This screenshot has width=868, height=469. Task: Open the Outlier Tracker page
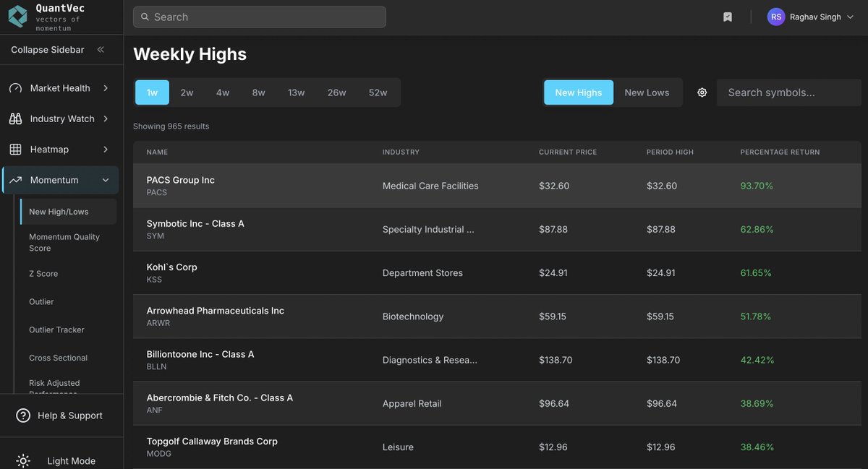coord(56,330)
